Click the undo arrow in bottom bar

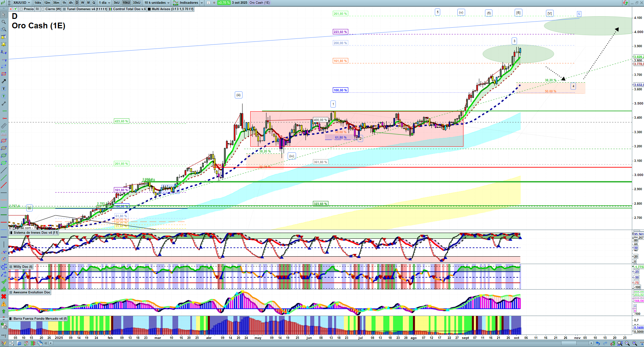coord(598,343)
